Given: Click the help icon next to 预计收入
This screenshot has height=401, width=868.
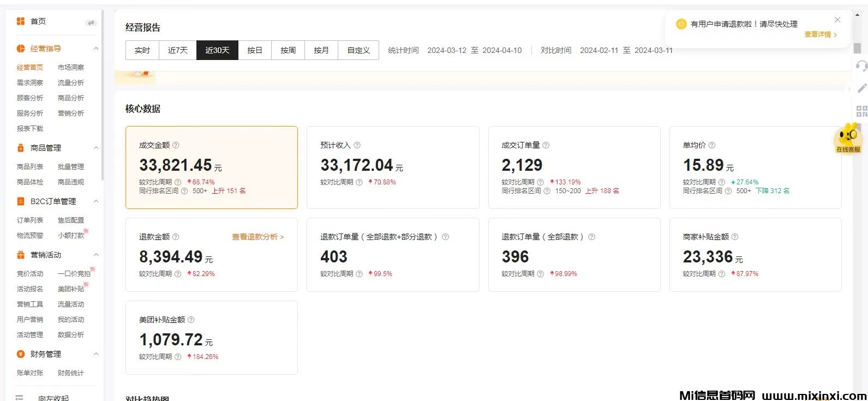Looking at the screenshot, I should (357, 145).
